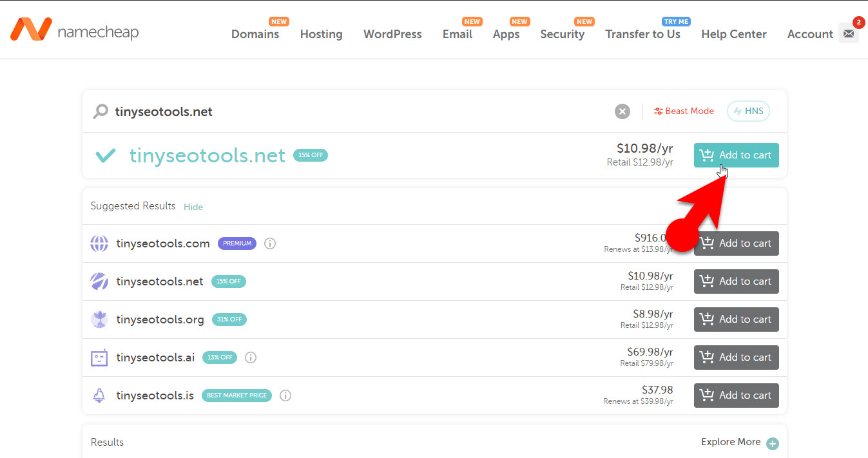Open info icon for tinyseotools.com premium
This screenshot has width=868, height=458.
click(x=270, y=243)
